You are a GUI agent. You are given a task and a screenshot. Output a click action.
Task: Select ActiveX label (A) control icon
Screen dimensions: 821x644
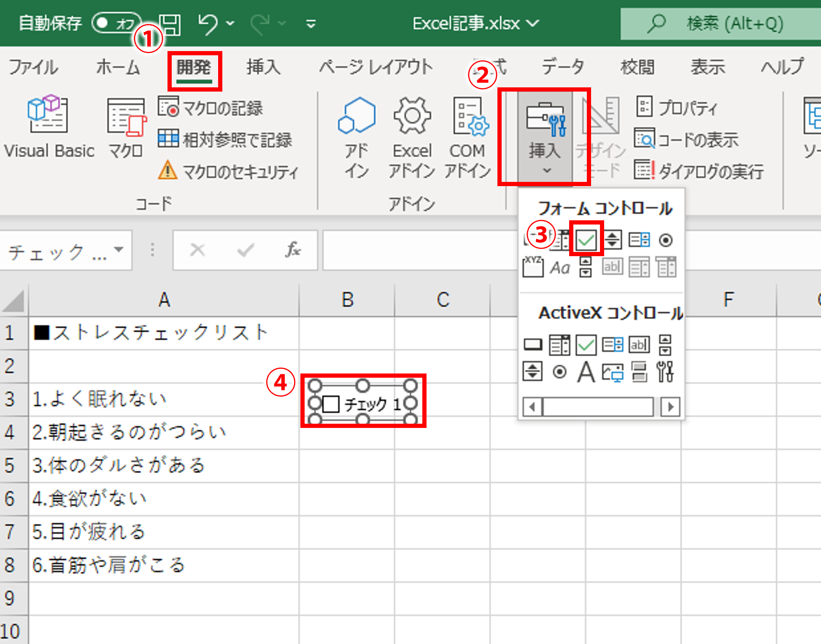pos(586,372)
